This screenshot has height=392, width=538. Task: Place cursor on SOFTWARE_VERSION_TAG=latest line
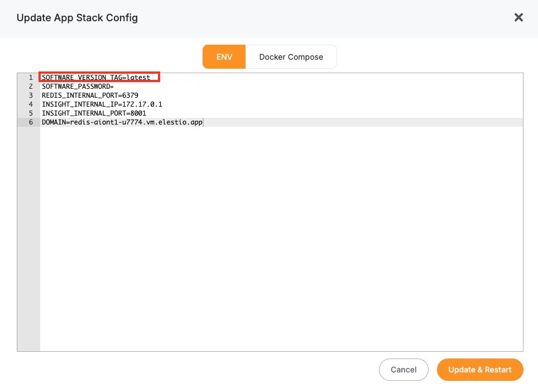click(96, 78)
